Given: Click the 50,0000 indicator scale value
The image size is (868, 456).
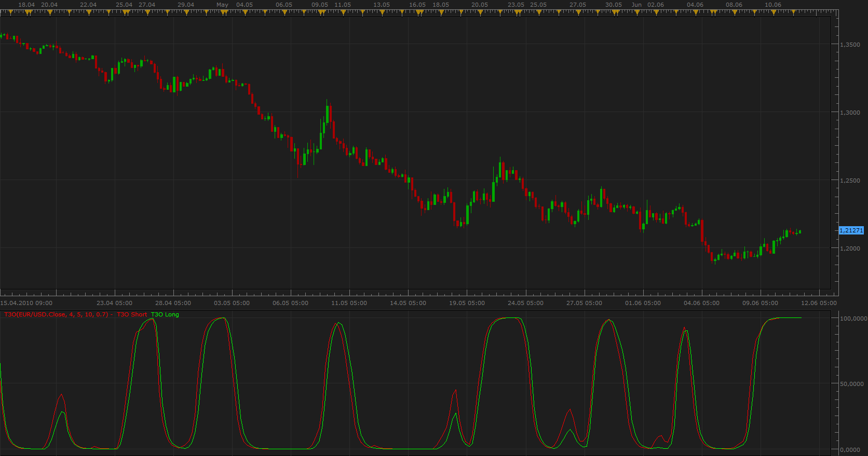Looking at the screenshot, I should point(852,384).
